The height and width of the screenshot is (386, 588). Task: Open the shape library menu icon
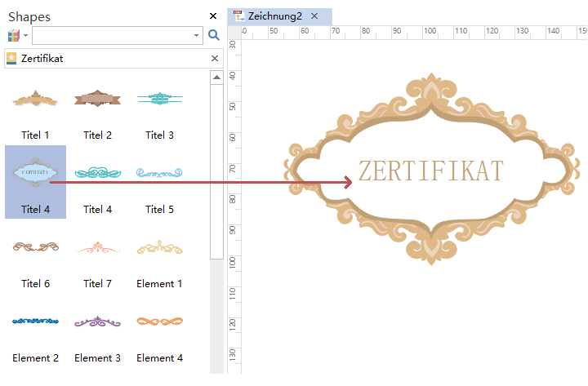tap(13, 36)
